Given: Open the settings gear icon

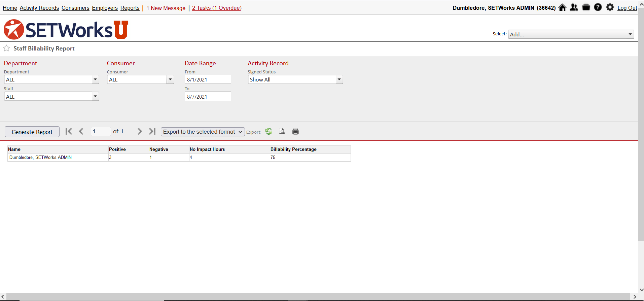Looking at the screenshot, I should pos(610,7).
